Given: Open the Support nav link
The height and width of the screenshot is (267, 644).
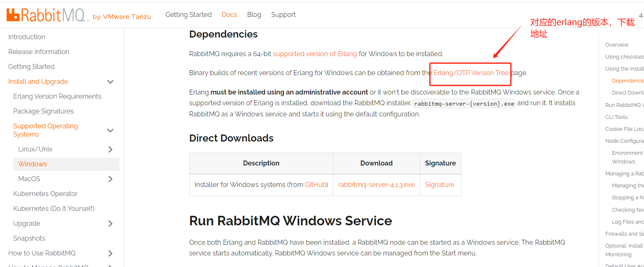Looking at the screenshot, I should click(x=283, y=15).
